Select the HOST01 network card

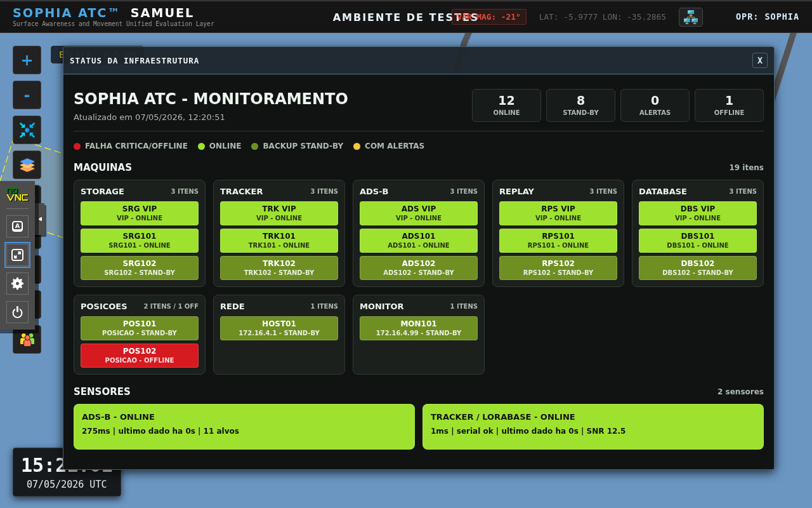[279, 328]
